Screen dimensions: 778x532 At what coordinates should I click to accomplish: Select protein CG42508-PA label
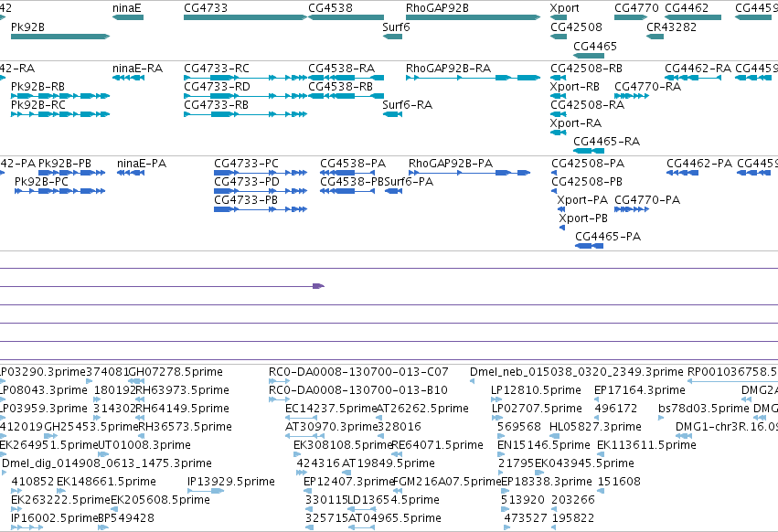[588, 164]
